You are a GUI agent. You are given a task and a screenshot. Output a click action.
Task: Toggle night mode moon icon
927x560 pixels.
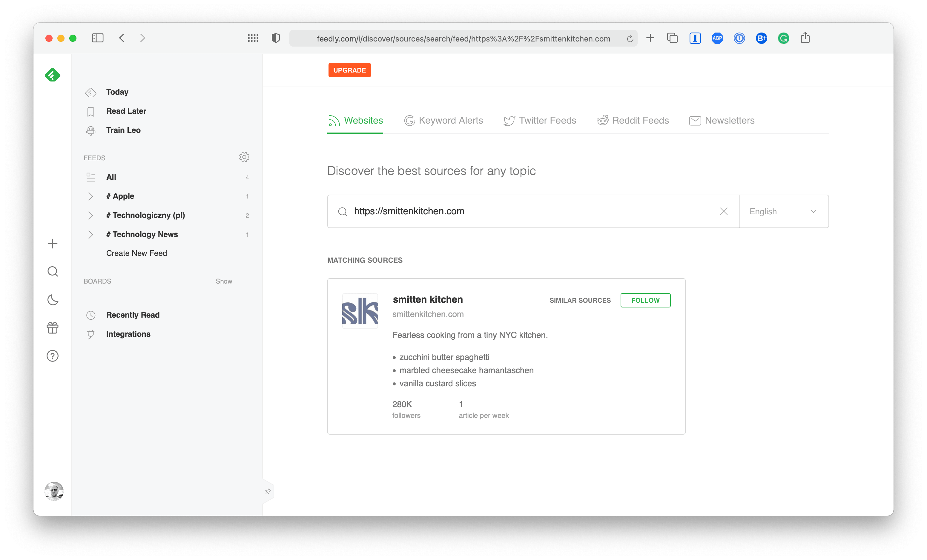[53, 300]
